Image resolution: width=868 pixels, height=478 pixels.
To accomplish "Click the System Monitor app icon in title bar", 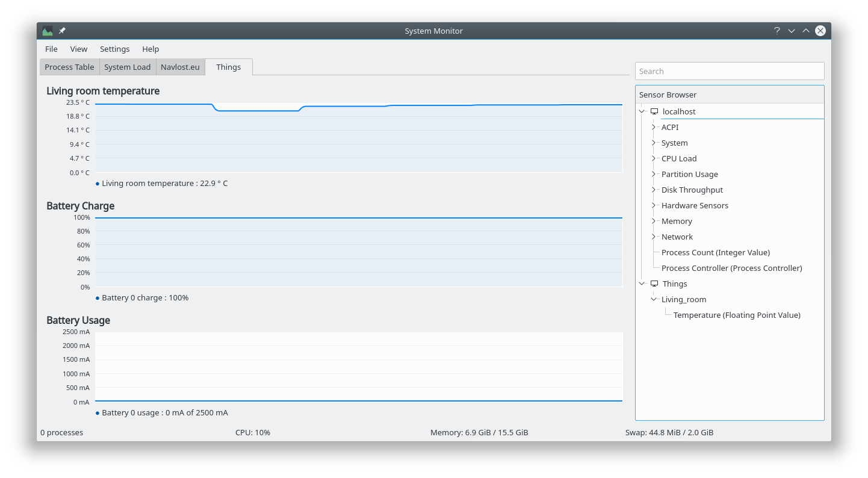I will [48, 31].
